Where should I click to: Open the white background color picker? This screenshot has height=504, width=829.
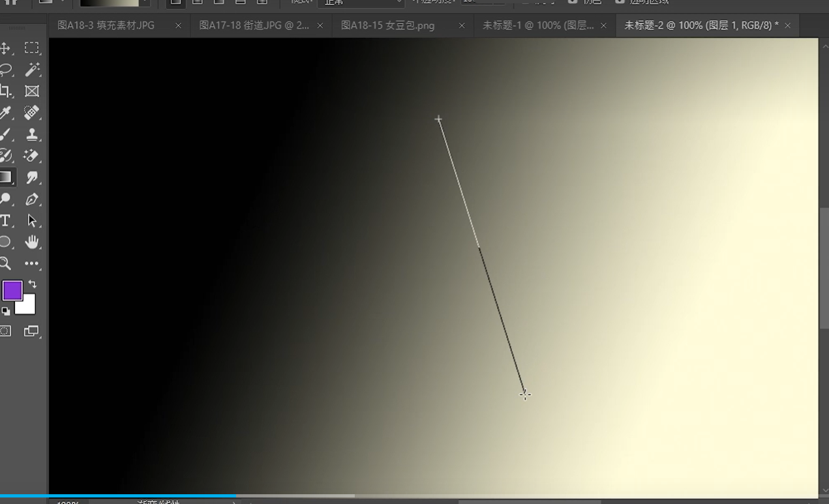click(27, 307)
